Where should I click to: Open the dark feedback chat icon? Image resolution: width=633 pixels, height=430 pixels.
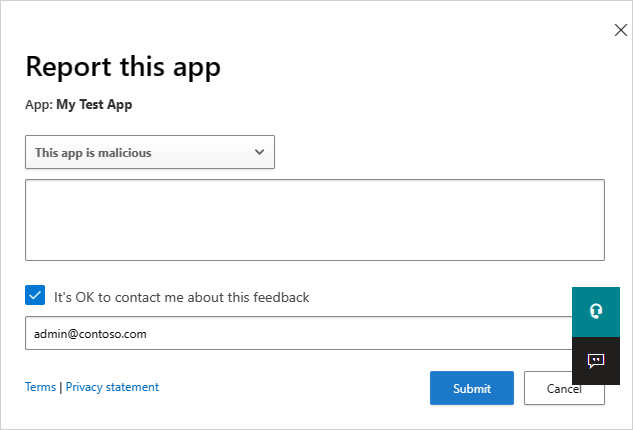[x=596, y=361]
